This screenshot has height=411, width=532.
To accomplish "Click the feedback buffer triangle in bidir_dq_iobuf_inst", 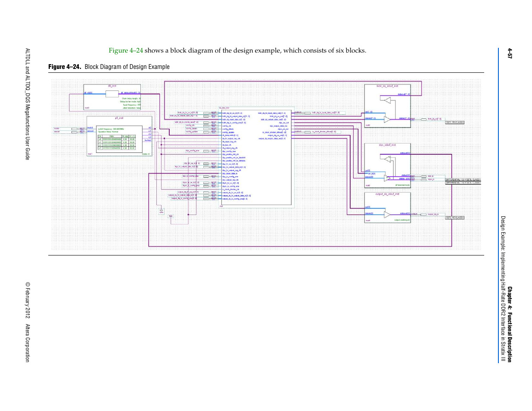I will tap(388, 100).
